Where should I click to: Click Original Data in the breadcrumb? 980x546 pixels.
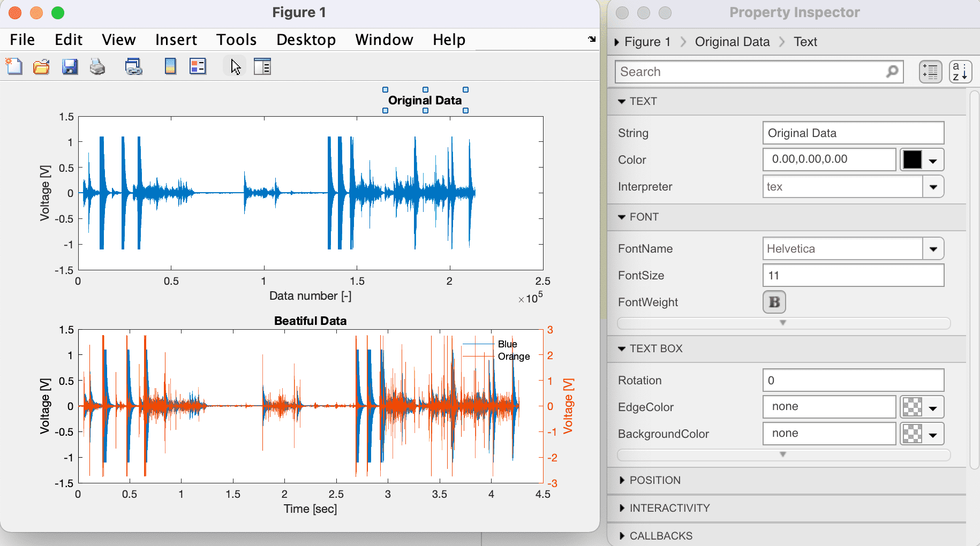pos(732,42)
